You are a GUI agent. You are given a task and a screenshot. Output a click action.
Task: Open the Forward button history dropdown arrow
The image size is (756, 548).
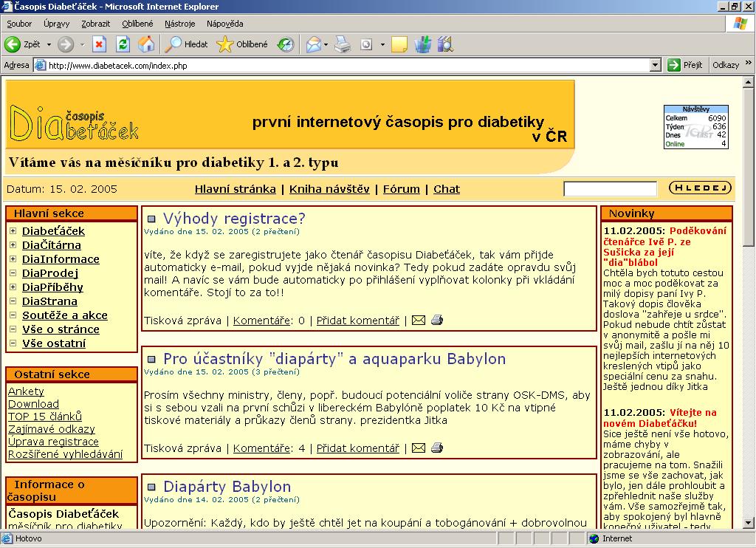point(82,44)
